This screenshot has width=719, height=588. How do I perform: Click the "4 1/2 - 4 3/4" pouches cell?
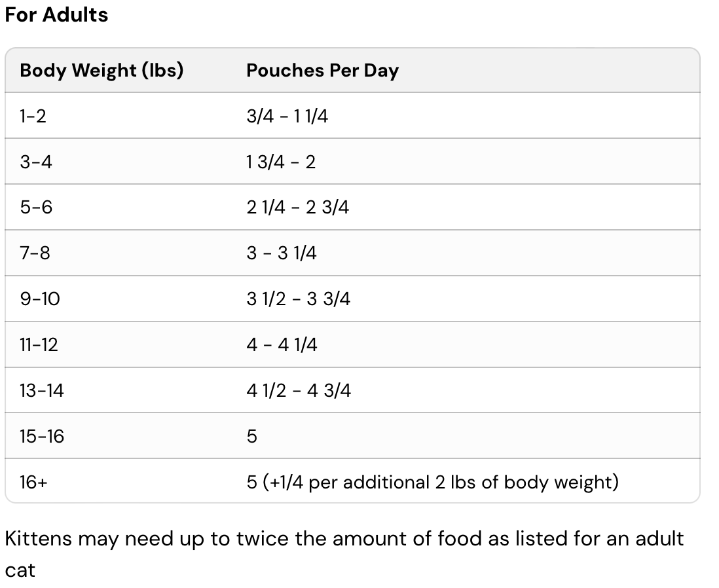[x=299, y=390]
